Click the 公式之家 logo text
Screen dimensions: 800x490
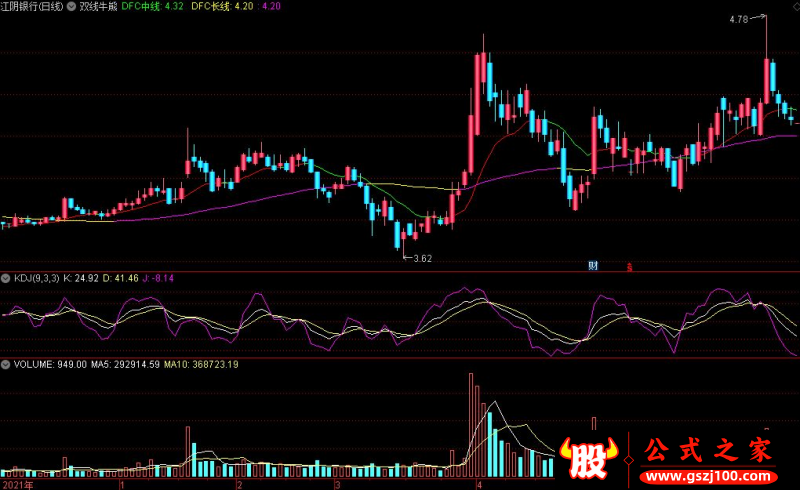point(708,449)
